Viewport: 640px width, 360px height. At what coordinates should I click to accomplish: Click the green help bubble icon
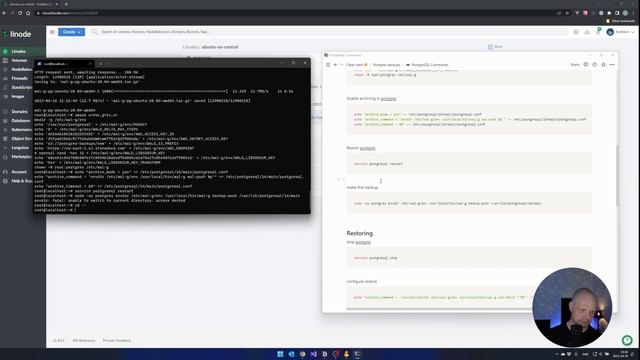[627, 340]
